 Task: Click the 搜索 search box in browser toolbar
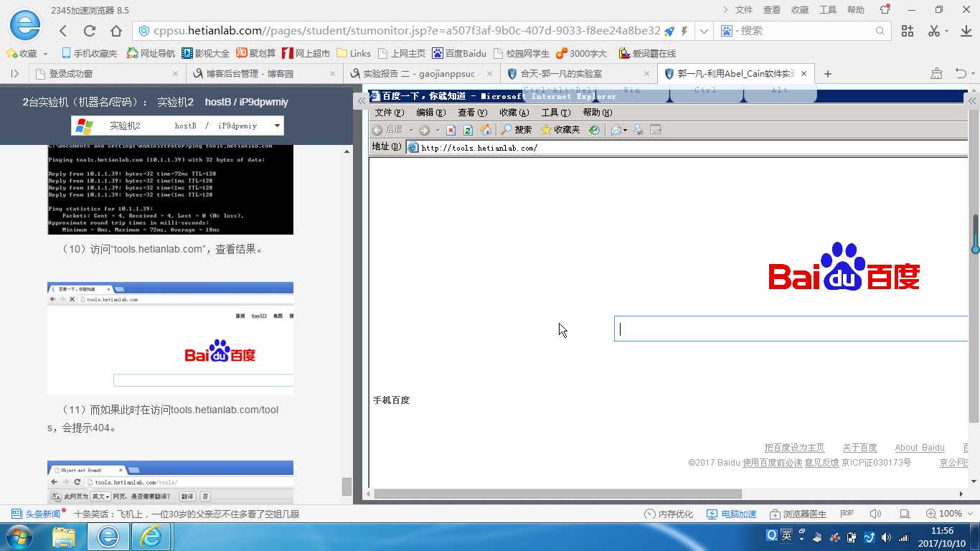(804, 31)
